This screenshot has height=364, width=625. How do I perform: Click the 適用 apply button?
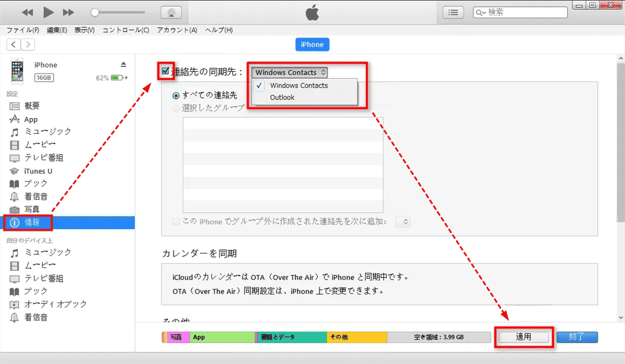(x=523, y=337)
